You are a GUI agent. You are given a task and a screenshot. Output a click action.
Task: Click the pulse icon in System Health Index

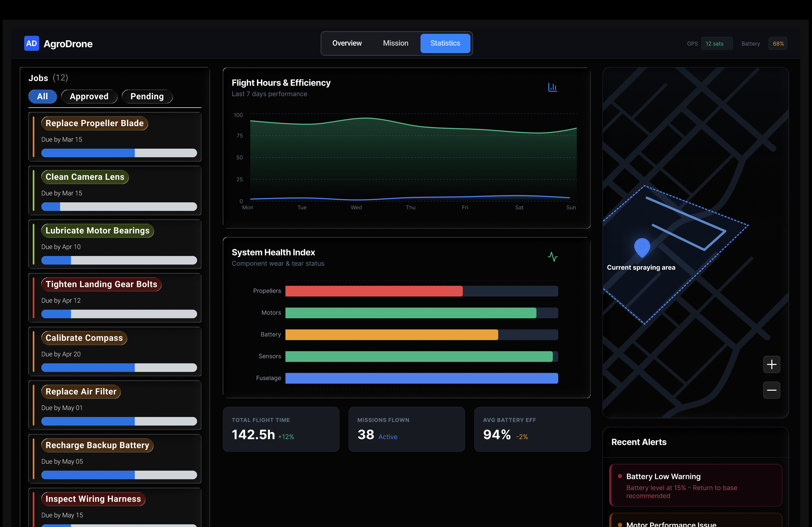click(552, 257)
